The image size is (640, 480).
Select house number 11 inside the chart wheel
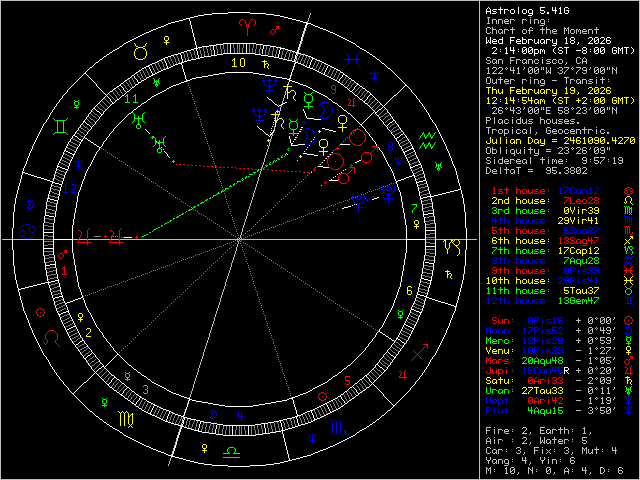point(132,99)
